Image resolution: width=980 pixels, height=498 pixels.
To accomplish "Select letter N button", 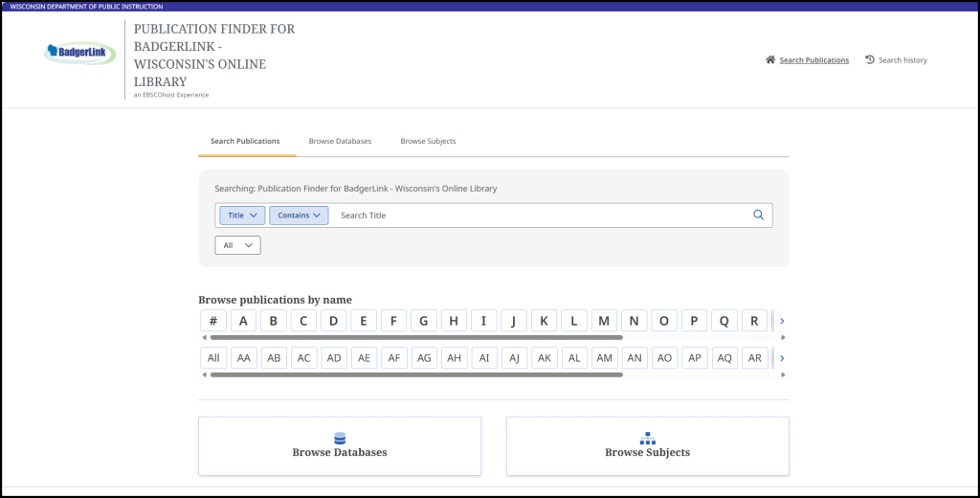I will click(x=634, y=321).
